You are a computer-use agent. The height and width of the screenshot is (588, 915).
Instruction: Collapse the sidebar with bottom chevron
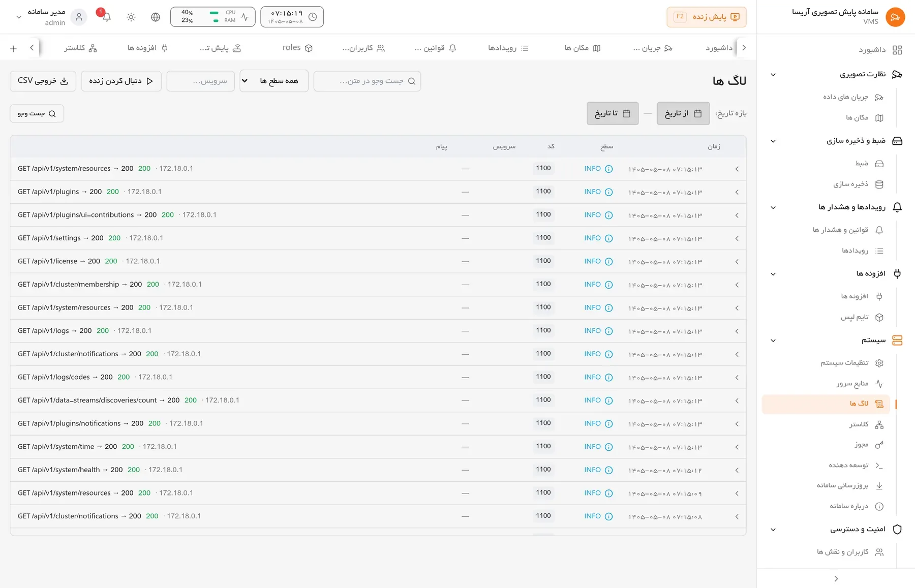click(x=836, y=579)
